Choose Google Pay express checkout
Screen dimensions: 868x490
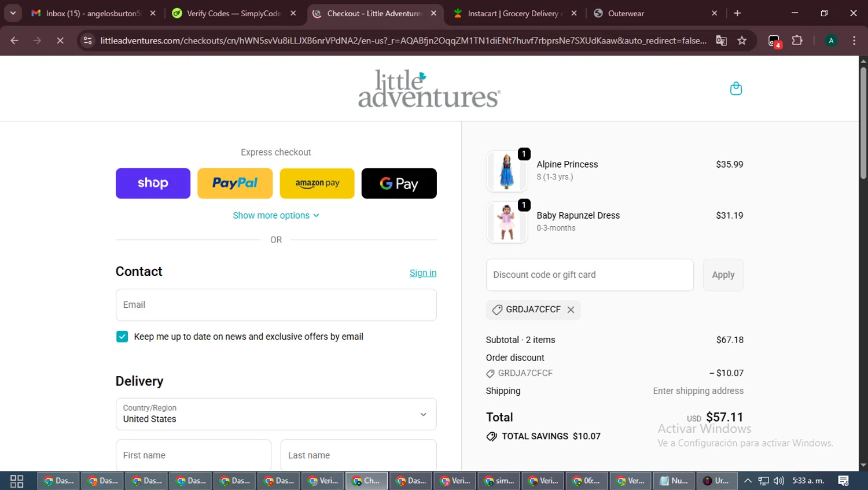pyautogui.click(x=399, y=183)
